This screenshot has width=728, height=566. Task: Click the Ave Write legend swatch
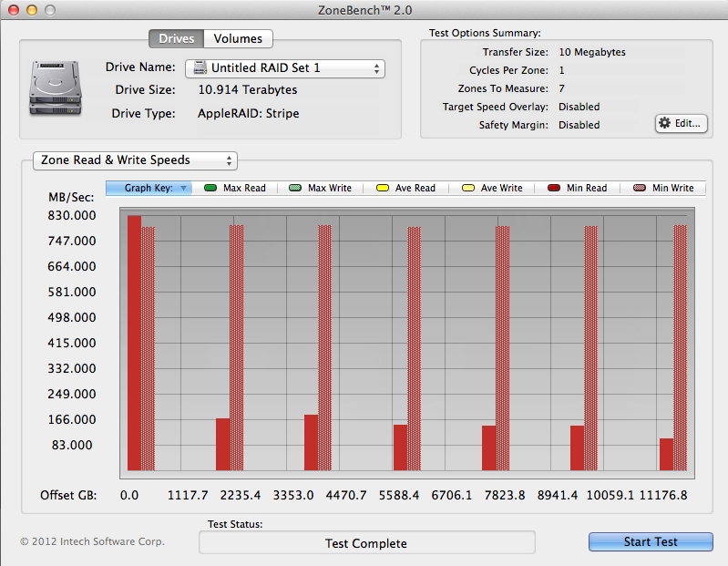pos(467,188)
